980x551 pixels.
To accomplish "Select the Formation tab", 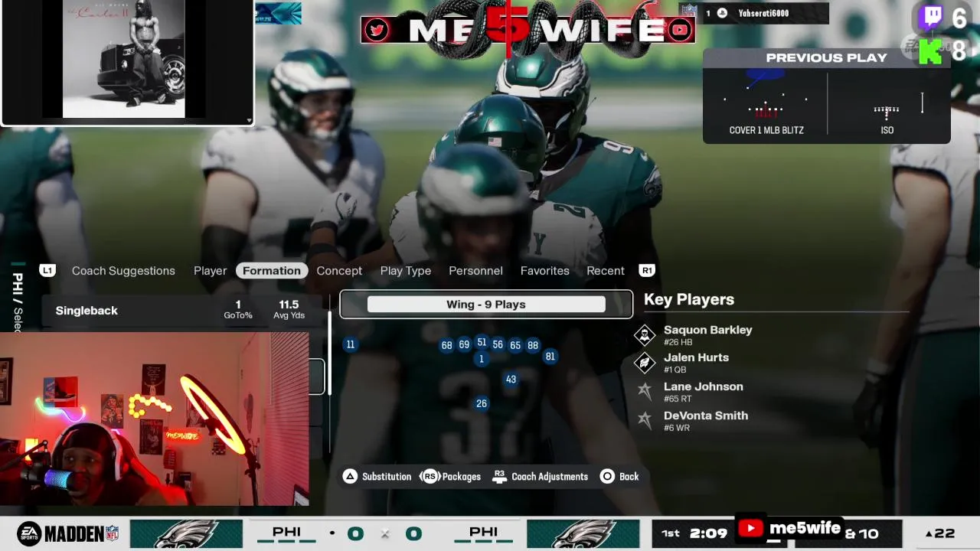I will pyautogui.click(x=272, y=271).
